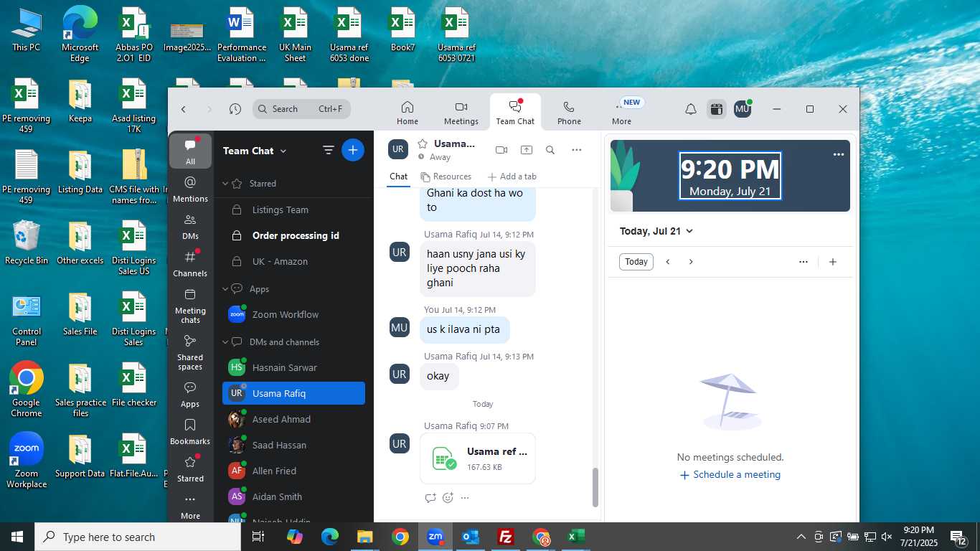Open Mentions in the Zoom sidebar
The width and height of the screenshot is (980, 551).
[x=190, y=189]
